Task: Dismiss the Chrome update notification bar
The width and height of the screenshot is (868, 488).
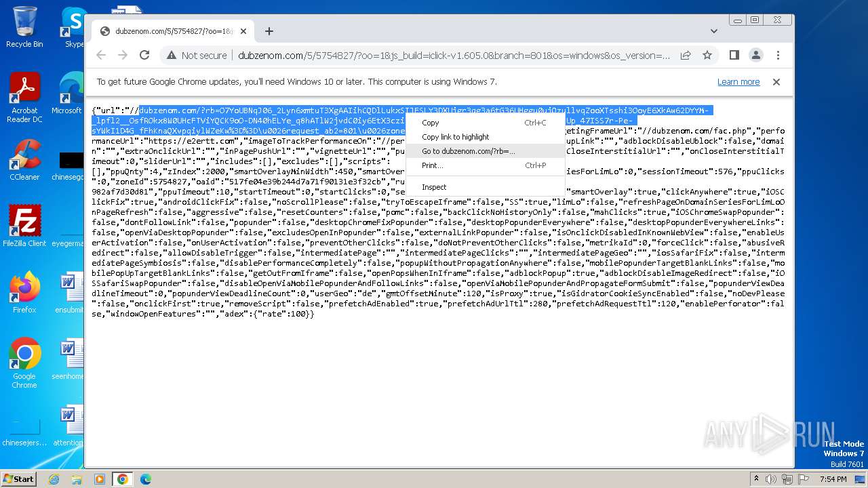Action: tap(776, 82)
